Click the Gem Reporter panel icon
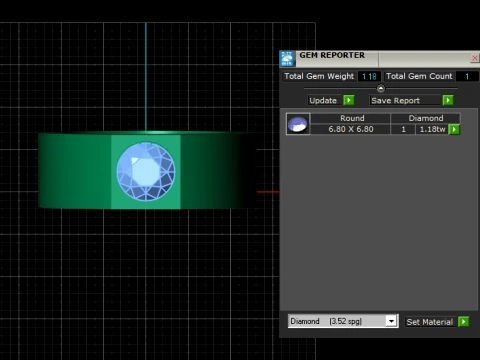Screen dimensions: 480x360 coord(287,59)
